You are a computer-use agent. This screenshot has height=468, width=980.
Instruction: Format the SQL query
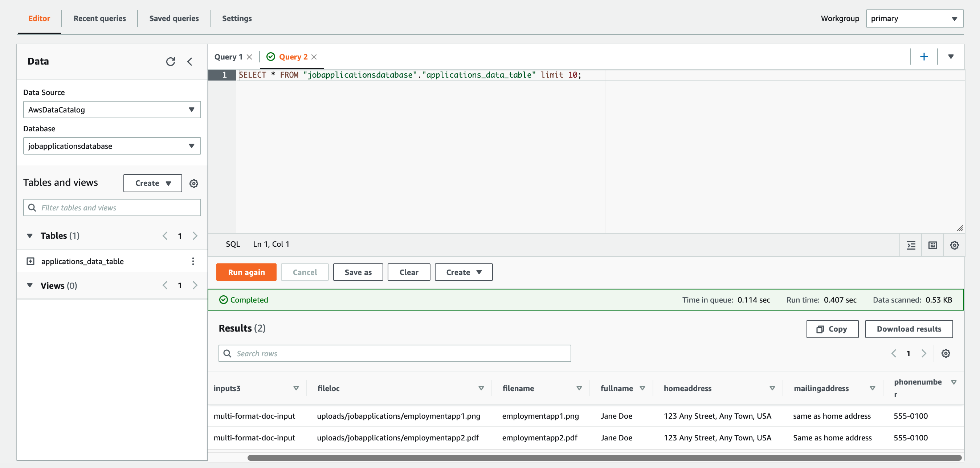[911, 245]
